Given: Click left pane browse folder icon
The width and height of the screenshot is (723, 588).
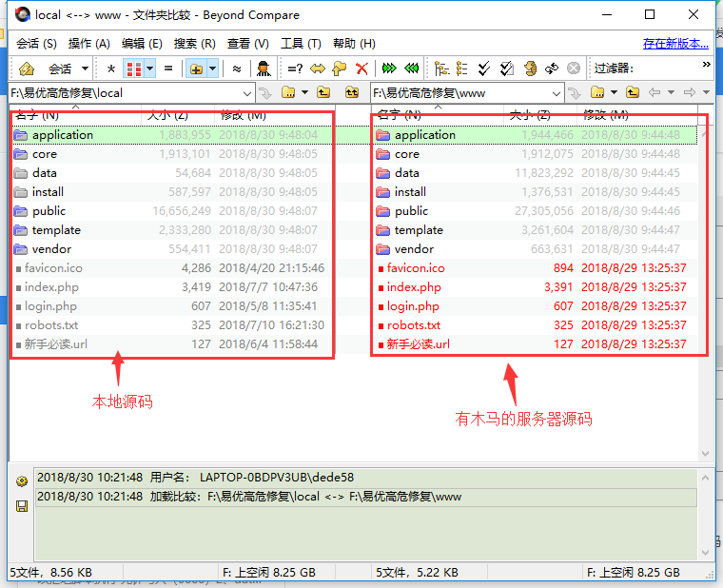Looking at the screenshot, I should [288, 92].
